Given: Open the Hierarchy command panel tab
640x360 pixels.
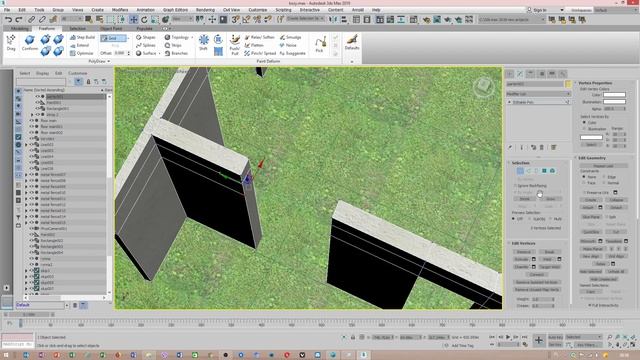Looking at the screenshot, I should (x=531, y=74).
